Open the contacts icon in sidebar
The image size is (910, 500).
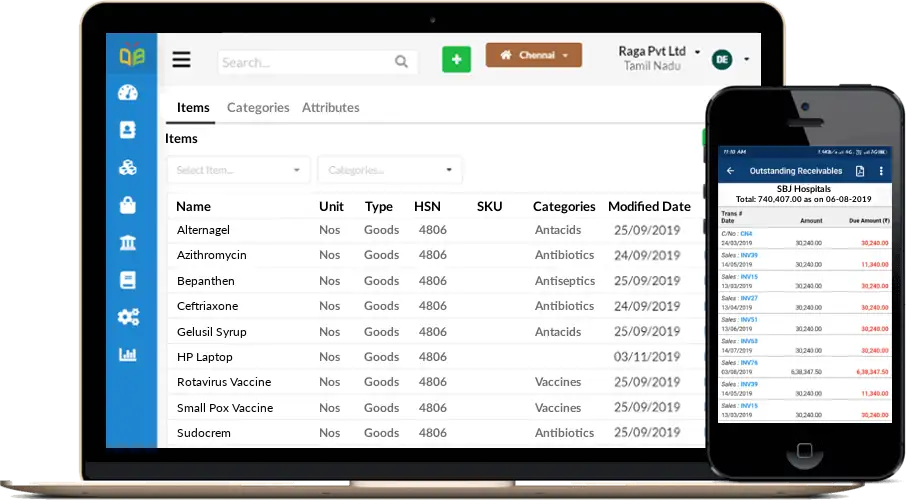[128, 129]
